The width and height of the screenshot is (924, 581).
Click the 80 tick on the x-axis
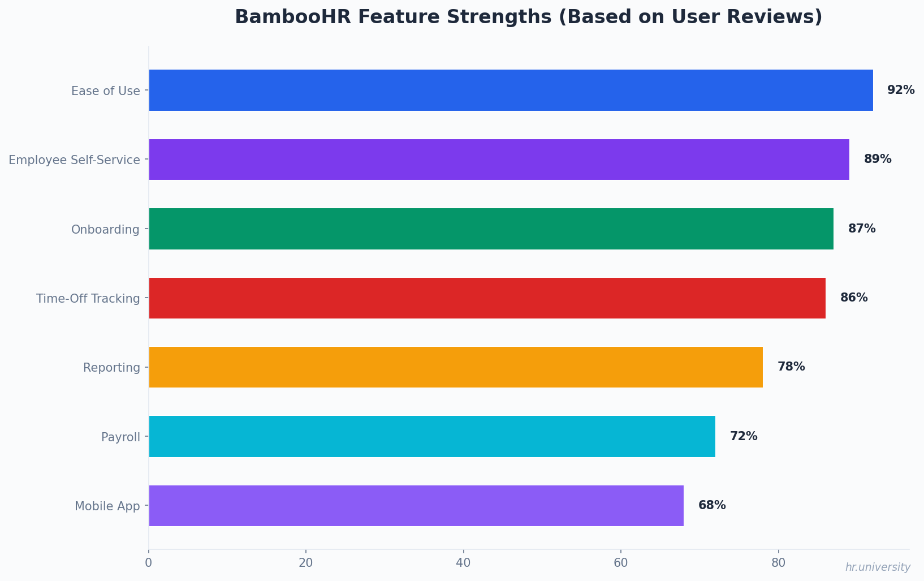[778, 563]
